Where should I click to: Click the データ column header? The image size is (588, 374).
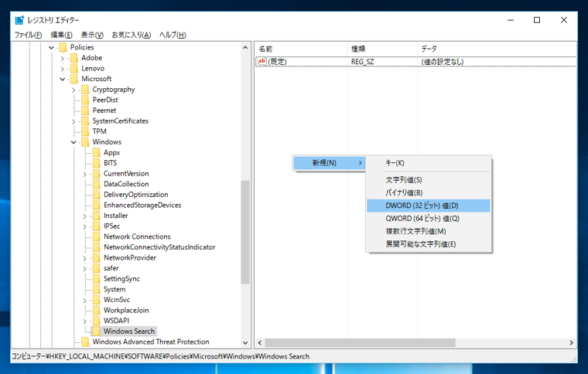point(497,49)
